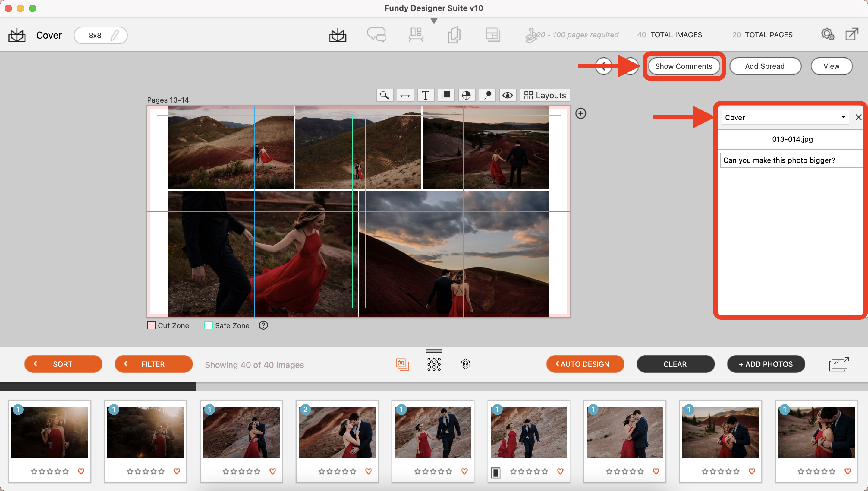Viewport: 868px width, 491px height.
Task: Select the layered squares background tool
Action: click(446, 95)
